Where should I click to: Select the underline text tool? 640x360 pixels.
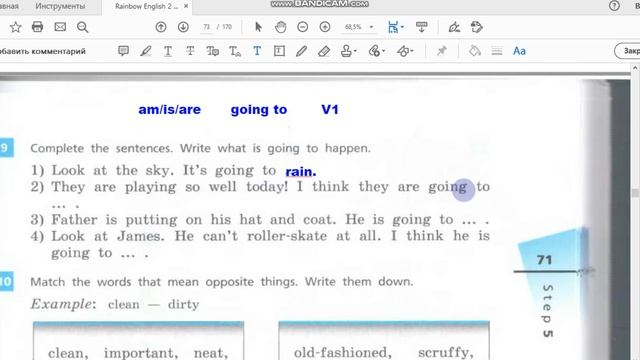coord(168,51)
